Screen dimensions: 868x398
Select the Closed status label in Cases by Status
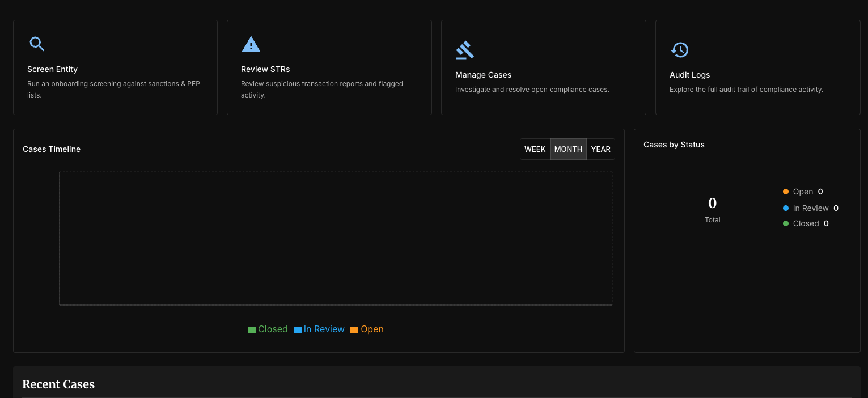[806, 223]
